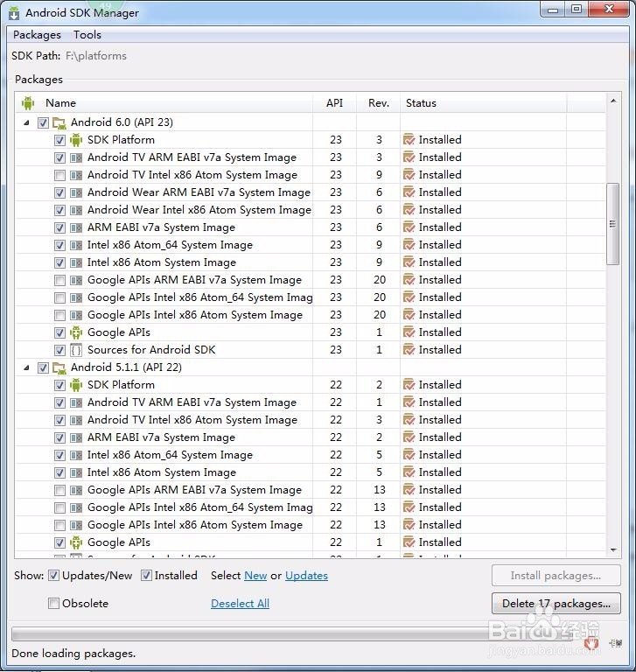Screen dimensions: 636x672
Task: Click the scrollbar down arrow
Action: [x=613, y=549]
